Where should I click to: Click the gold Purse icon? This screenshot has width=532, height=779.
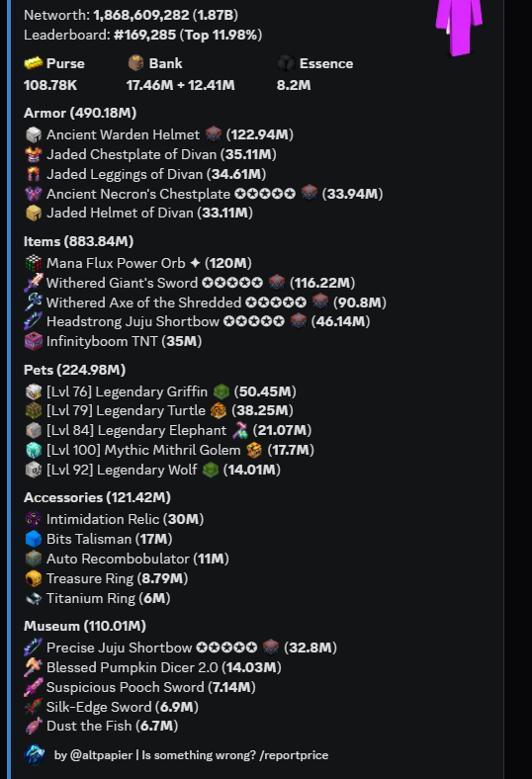(34, 63)
